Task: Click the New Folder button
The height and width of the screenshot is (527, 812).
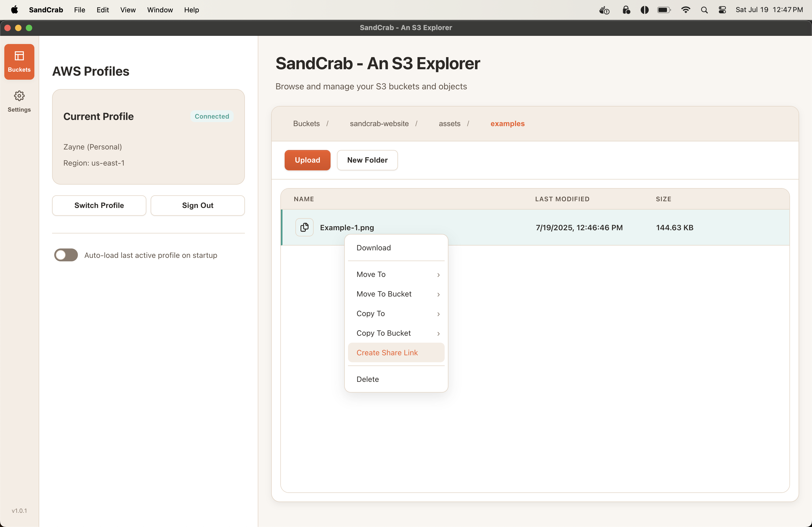Action: click(367, 160)
